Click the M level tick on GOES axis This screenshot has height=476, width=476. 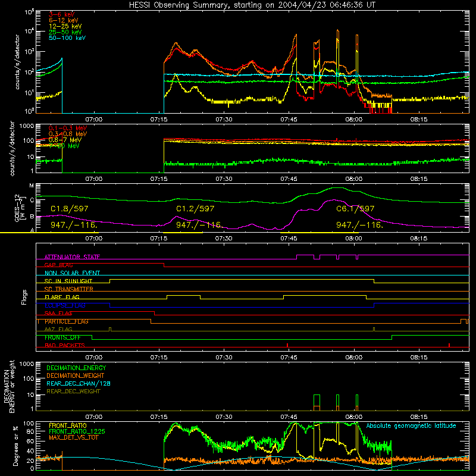[x=32, y=186]
